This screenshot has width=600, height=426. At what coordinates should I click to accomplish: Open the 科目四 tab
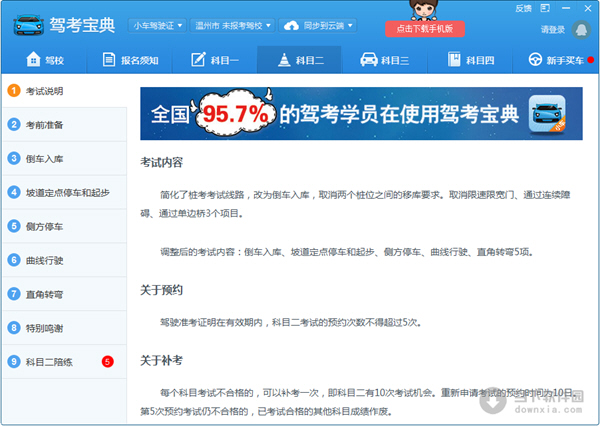click(470, 60)
